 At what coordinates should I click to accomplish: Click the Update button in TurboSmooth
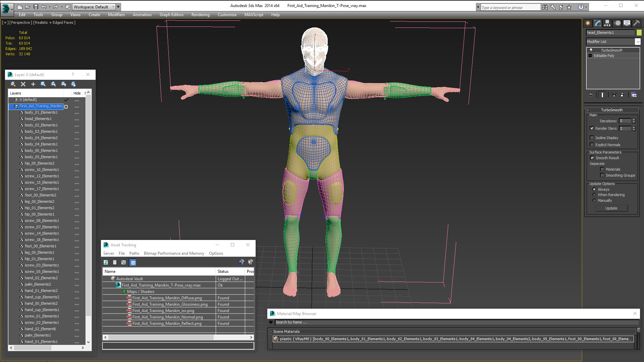(x=611, y=208)
